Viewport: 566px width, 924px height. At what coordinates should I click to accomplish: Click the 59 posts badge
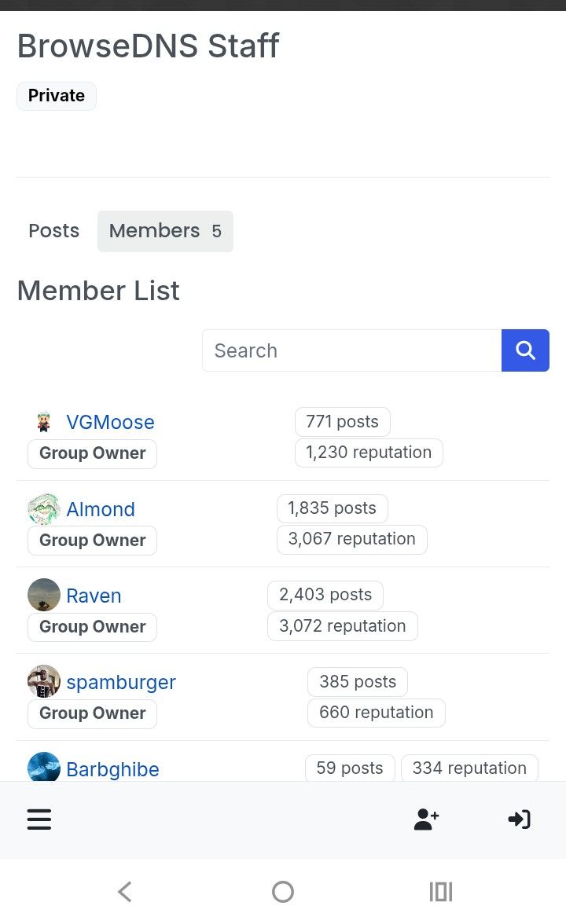[x=350, y=768]
